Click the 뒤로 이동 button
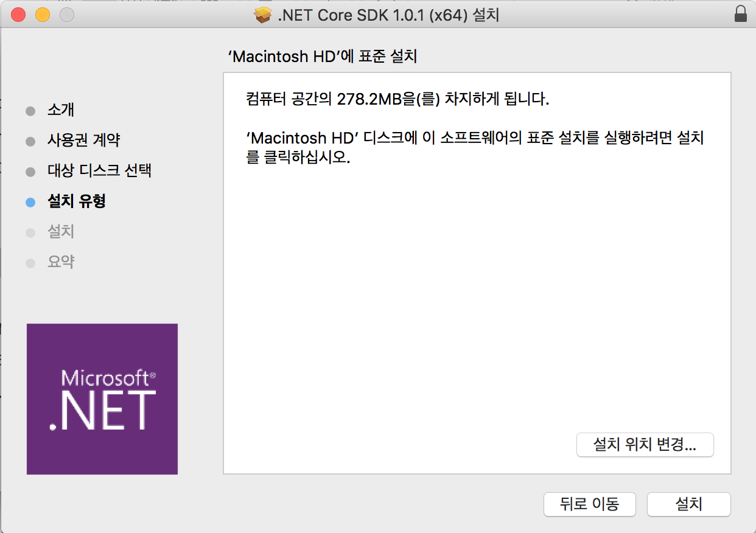The image size is (756, 533). coord(589,504)
